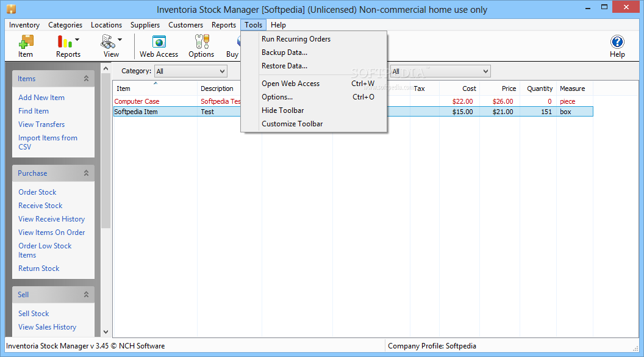Screen dimensions: 644x357
Task: Expand the View toolbar dropdown arrow
Action: click(120, 40)
